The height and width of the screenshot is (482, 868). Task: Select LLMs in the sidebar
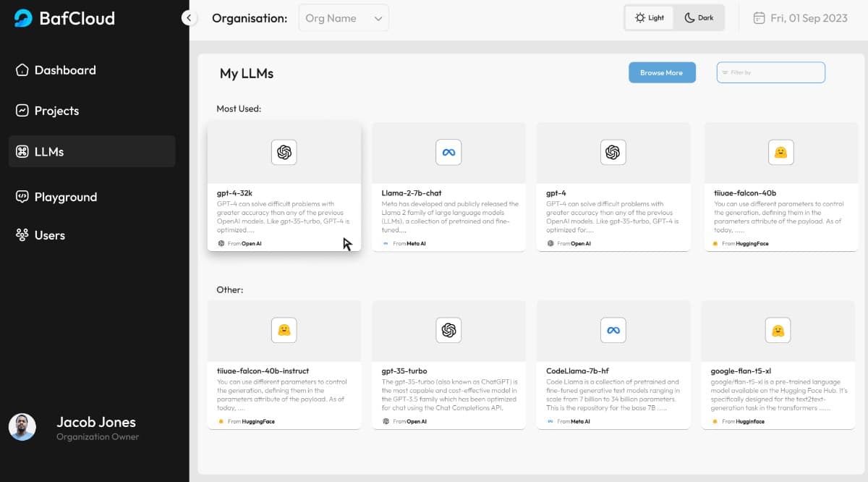[x=92, y=151]
